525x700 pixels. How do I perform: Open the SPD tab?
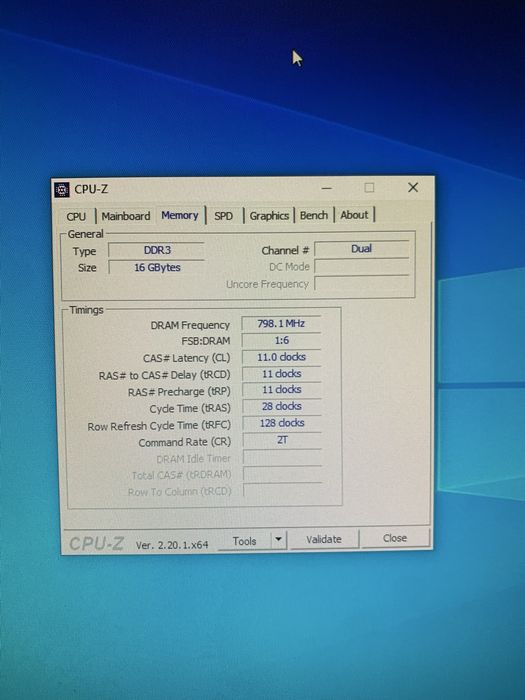point(223,216)
